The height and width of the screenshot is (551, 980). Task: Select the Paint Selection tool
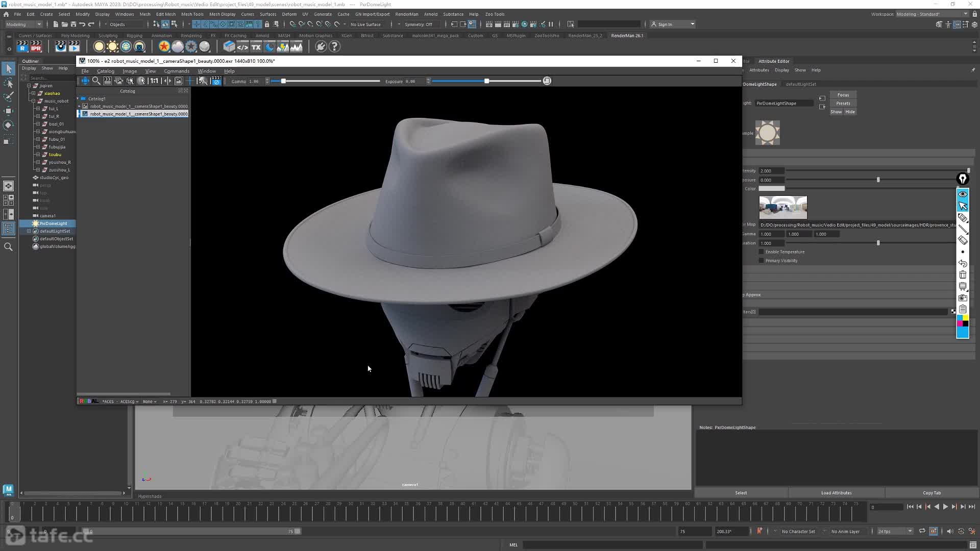click(9, 97)
